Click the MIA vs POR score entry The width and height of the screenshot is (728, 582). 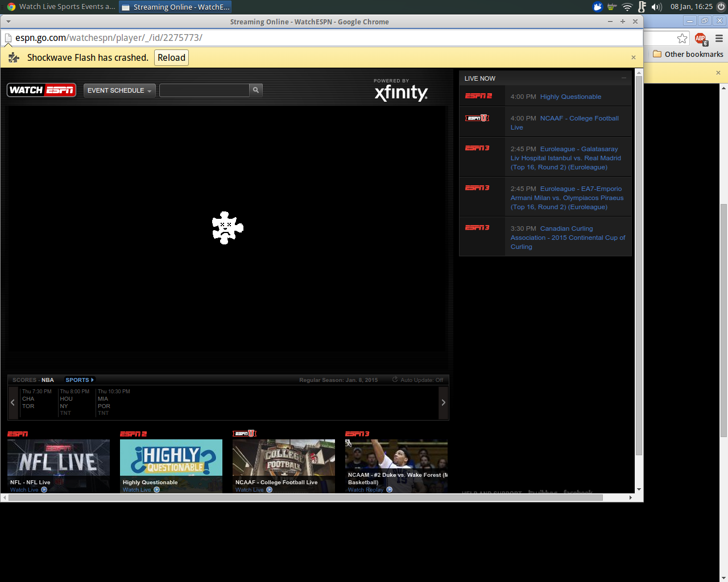point(114,402)
